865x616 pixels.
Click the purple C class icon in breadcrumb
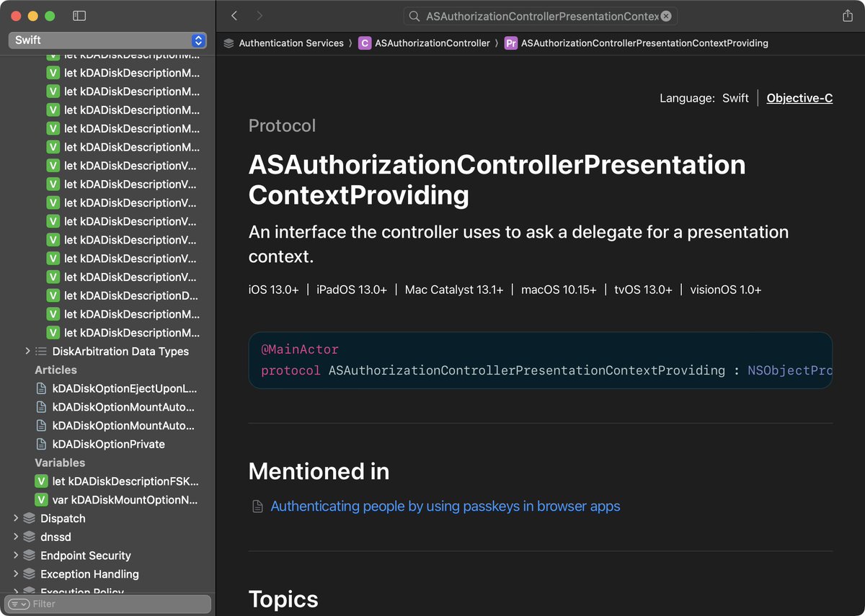pyautogui.click(x=365, y=43)
